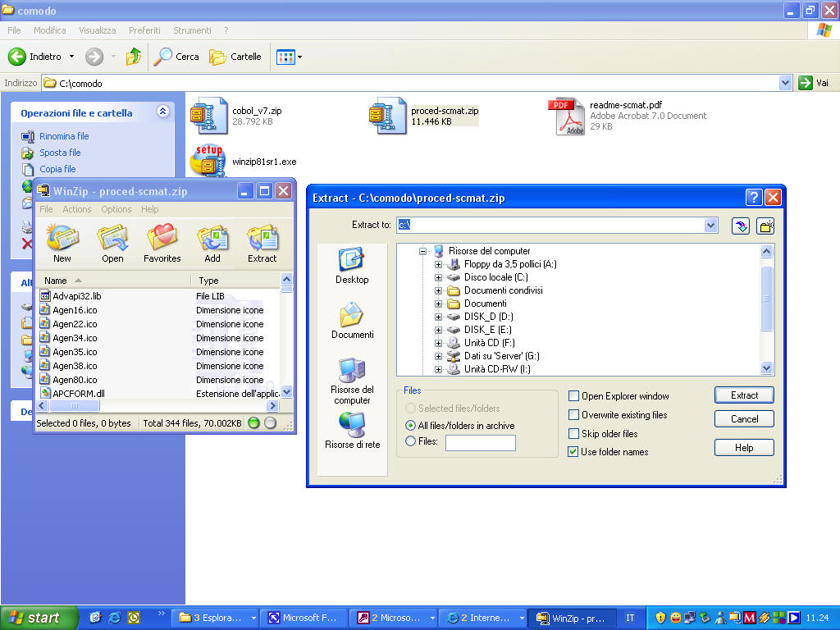Image resolution: width=840 pixels, height=630 pixels.
Task: Click the WinZip Add files icon
Action: click(212, 244)
